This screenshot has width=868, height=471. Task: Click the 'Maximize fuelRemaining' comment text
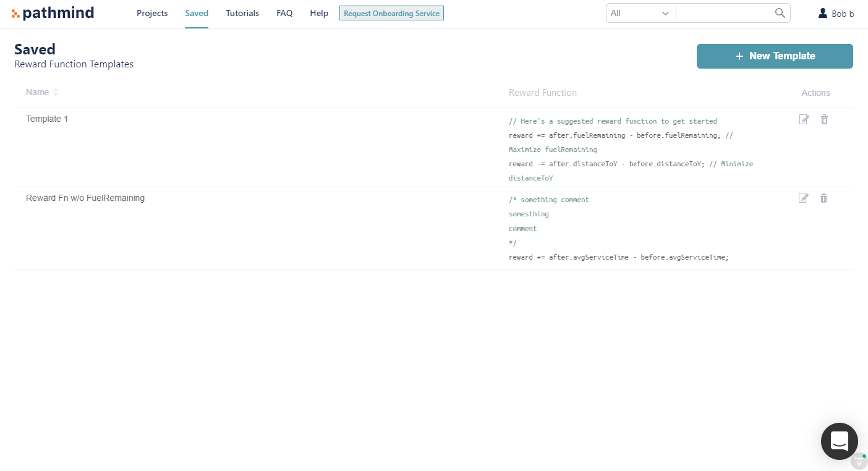[553, 150]
